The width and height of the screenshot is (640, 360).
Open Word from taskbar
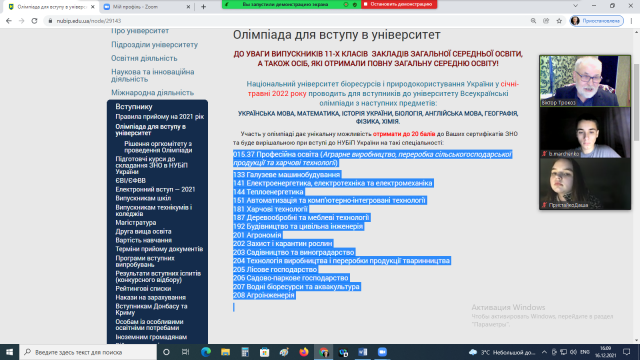[x=363, y=352]
